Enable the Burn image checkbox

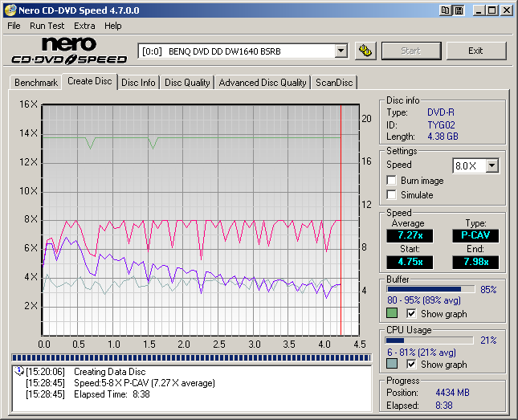pos(391,181)
